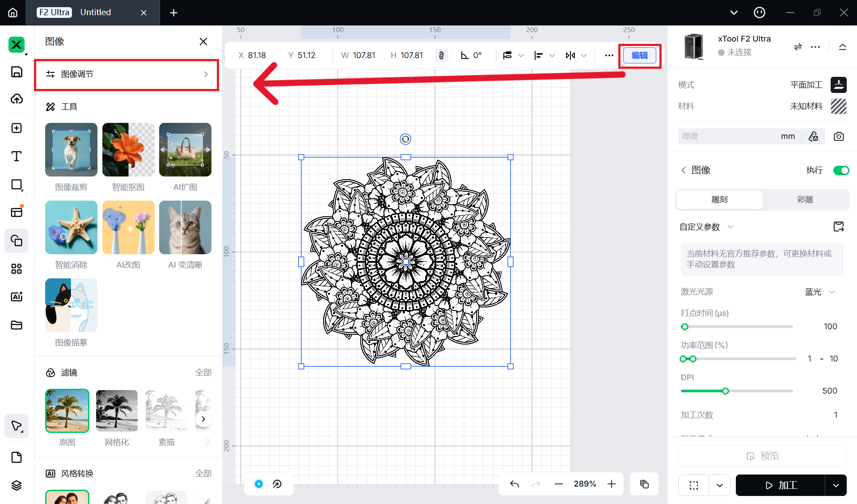Click the camera capture icon
This screenshot has height=504, width=857.
pos(839,136)
